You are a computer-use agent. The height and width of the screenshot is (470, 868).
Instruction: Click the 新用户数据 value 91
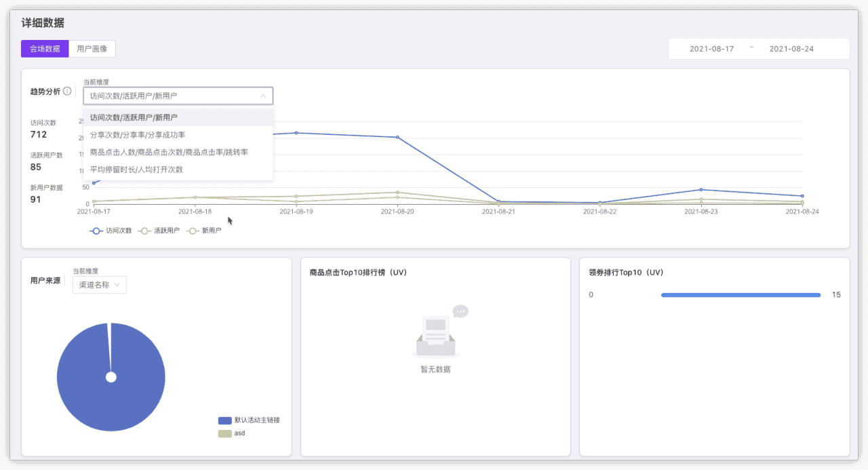click(x=36, y=199)
